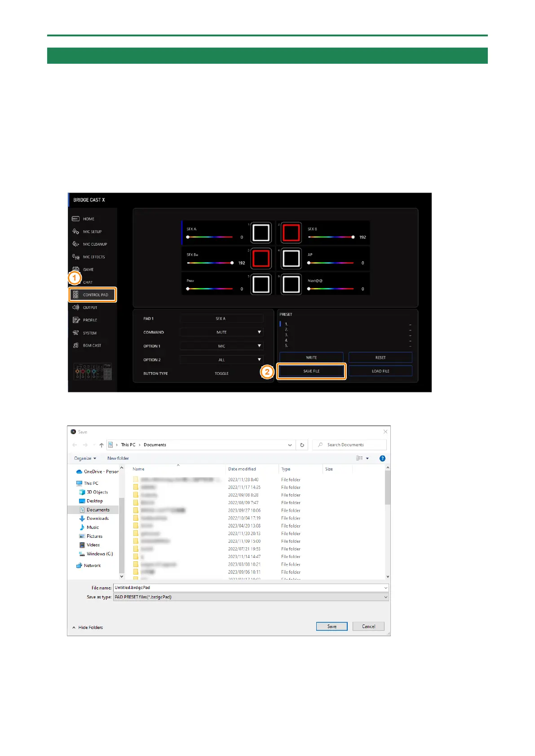Select red pad 2 for SFX B

point(291,233)
